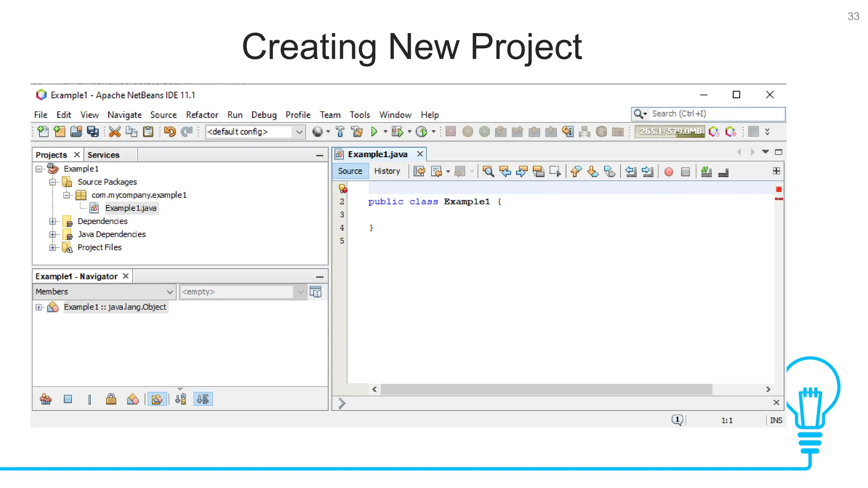Screen dimensions: 868x488
Task: Select Example1.java in the Projects tree
Action: (x=131, y=208)
